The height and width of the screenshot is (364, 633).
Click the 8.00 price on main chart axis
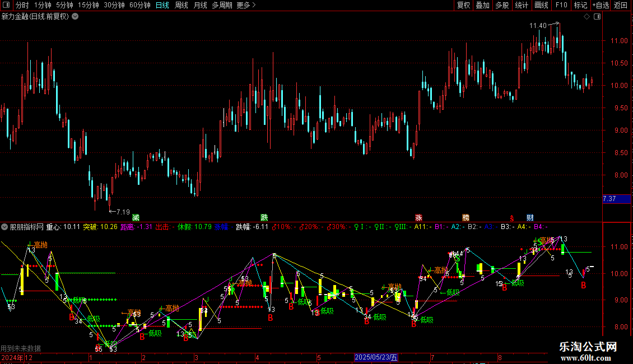[x=621, y=175]
